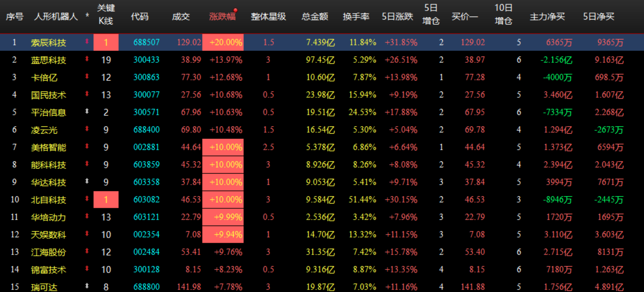The width and height of the screenshot is (644, 292).
Task: Click the highlighted +9.99% change cell
Action: (x=223, y=217)
